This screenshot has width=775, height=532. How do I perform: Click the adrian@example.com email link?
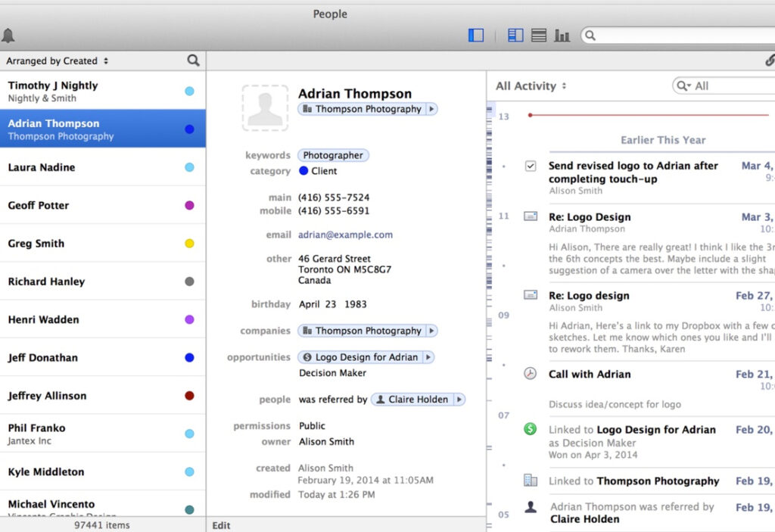345,235
